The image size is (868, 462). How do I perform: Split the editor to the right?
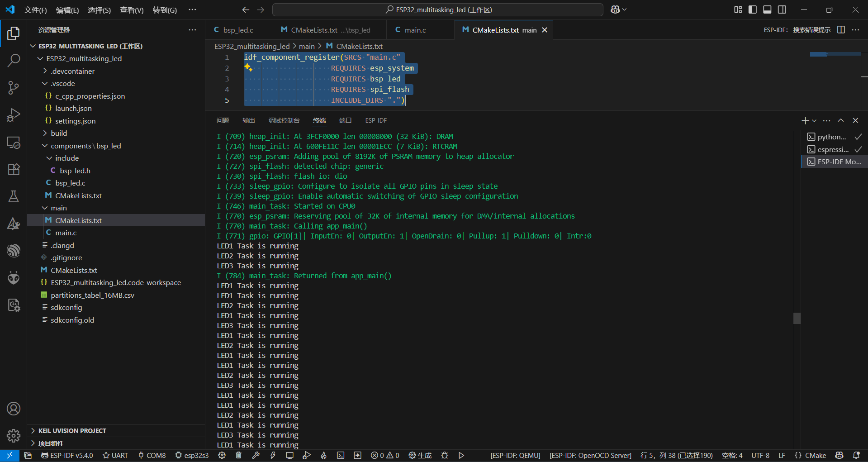tap(841, 30)
